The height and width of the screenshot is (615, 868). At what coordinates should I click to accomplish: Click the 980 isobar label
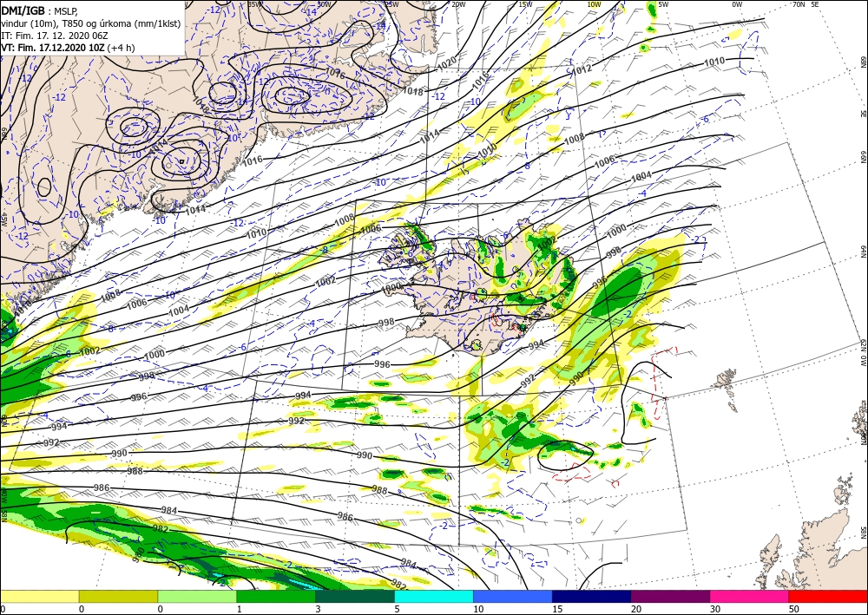click(140, 555)
